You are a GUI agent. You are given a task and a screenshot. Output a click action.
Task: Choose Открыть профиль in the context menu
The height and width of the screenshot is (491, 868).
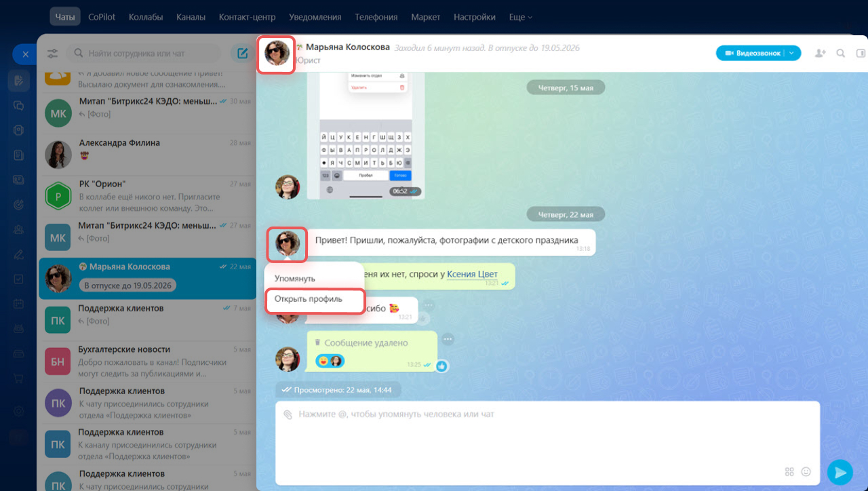coord(308,298)
